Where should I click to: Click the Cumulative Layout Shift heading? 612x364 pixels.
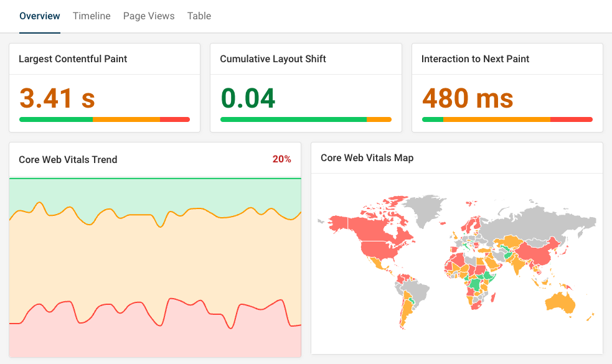[273, 59]
